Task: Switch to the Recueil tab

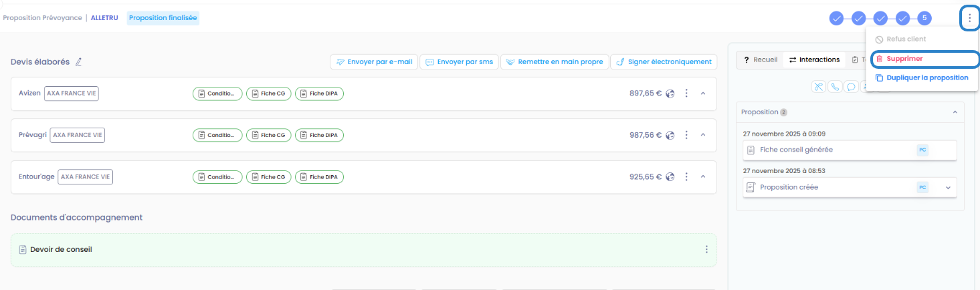Action: point(760,59)
